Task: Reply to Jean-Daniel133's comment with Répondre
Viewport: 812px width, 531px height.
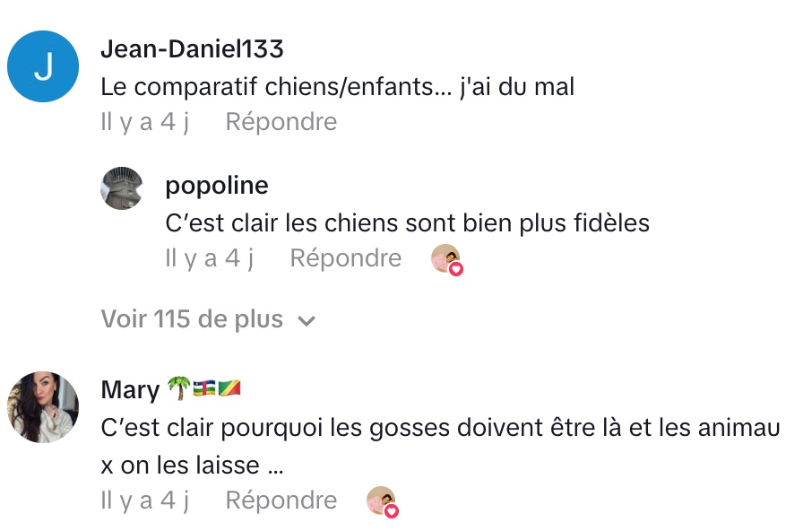Action: [x=281, y=121]
